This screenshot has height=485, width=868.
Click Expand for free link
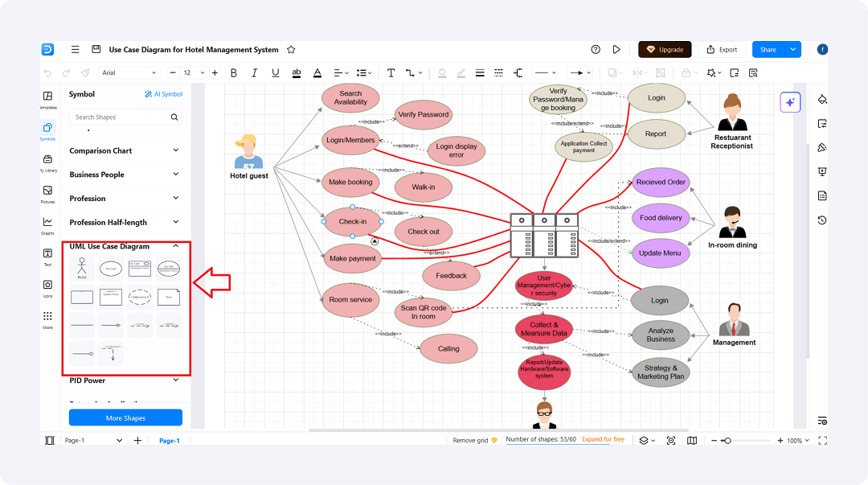pos(603,439)
